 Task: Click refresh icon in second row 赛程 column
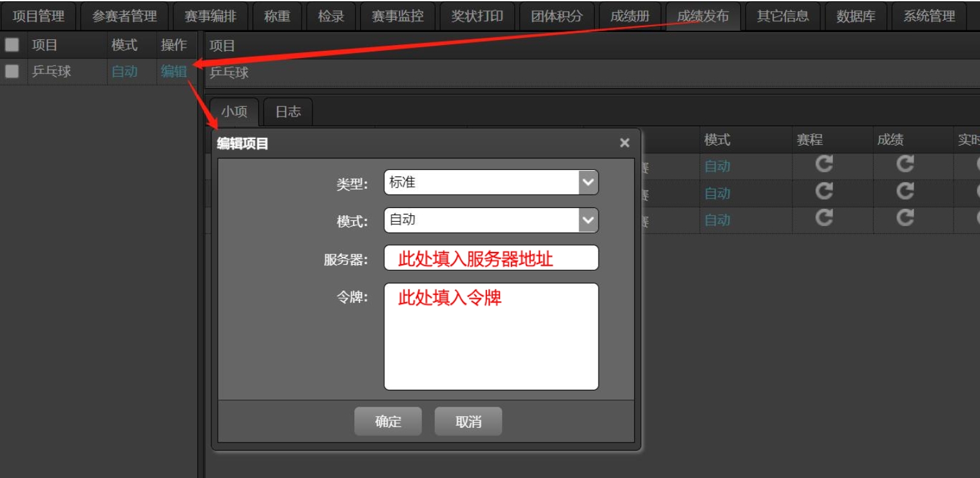click(x=824, y=191)
